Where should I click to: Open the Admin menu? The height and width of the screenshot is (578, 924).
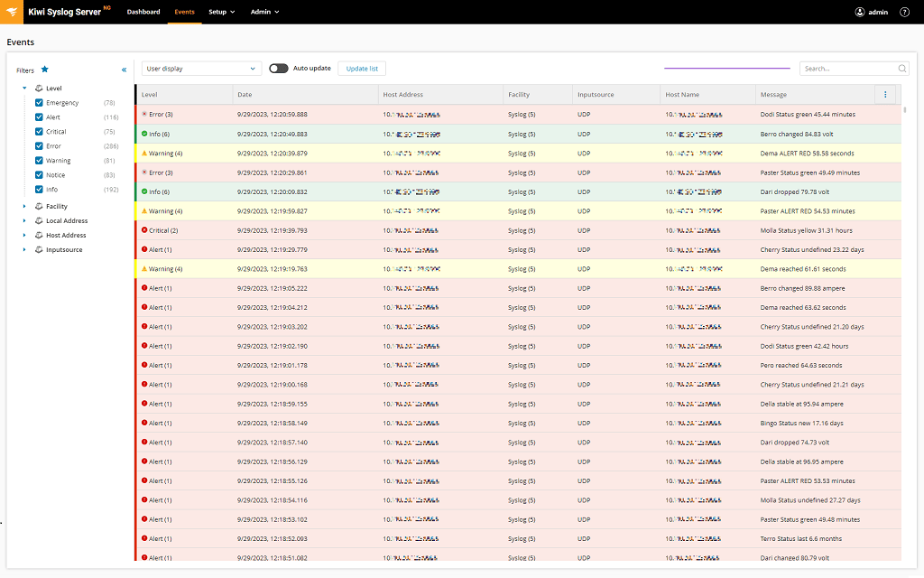coord(263,12)
